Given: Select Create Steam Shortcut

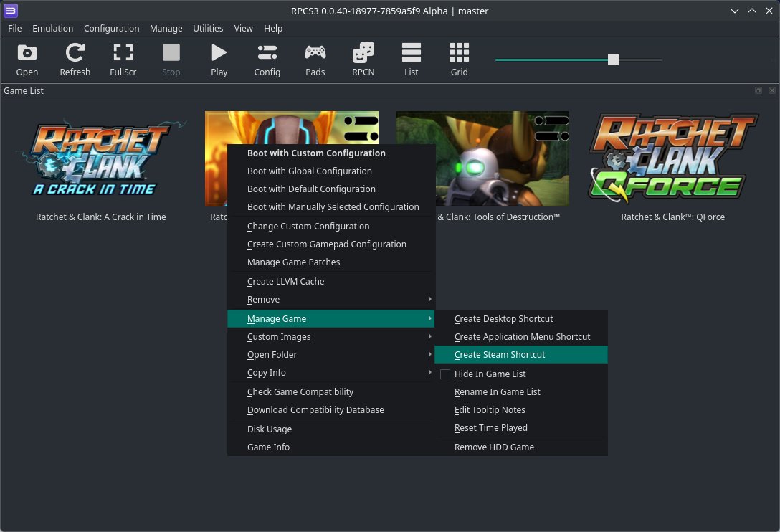Looking at the screenshot, I should click(x=500, y=354).
